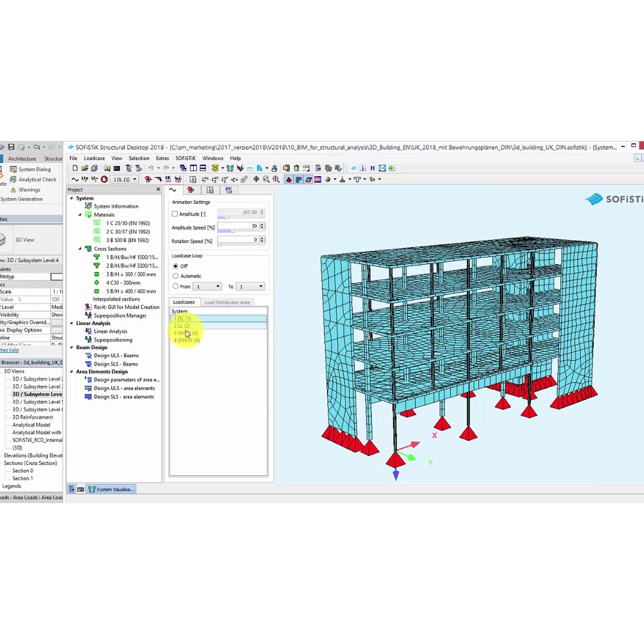
Task: Click the System Dialog ribbon icon
Action: point(13,169)
